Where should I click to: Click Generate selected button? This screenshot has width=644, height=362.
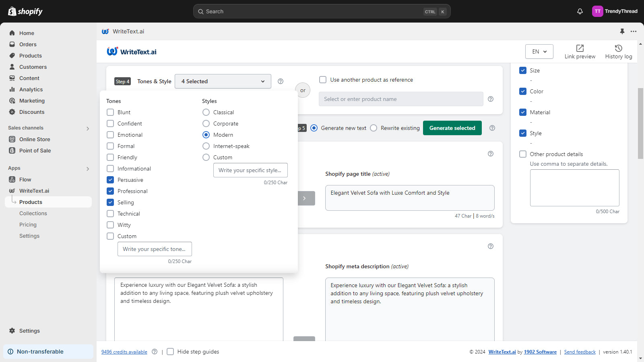[452, 128]
